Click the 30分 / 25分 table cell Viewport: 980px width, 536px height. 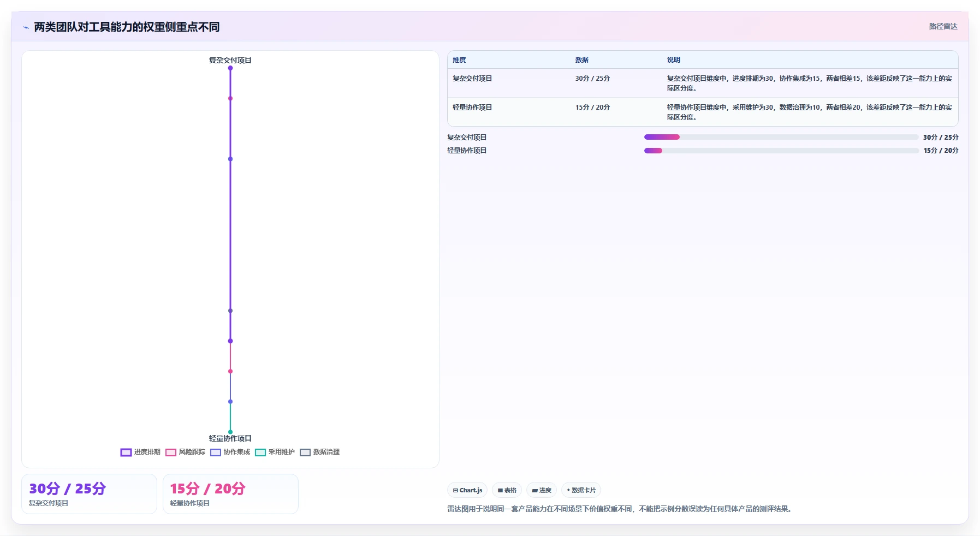tap(592, 79)
